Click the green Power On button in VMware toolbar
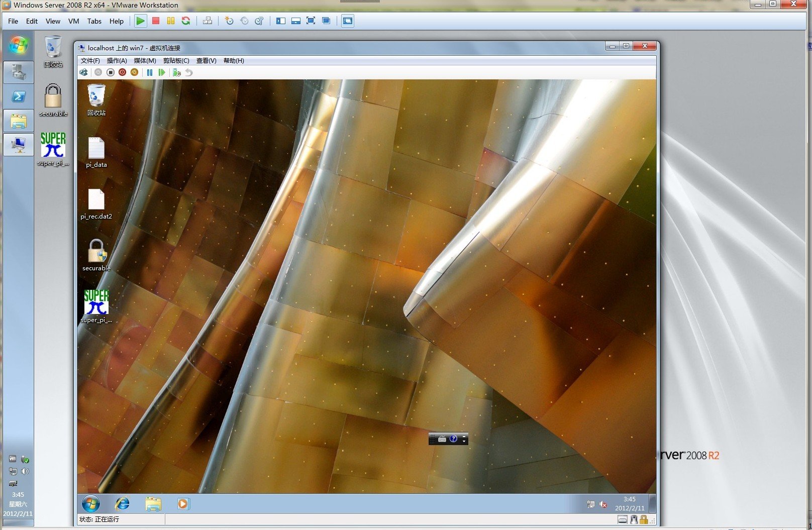 [141, 21]
